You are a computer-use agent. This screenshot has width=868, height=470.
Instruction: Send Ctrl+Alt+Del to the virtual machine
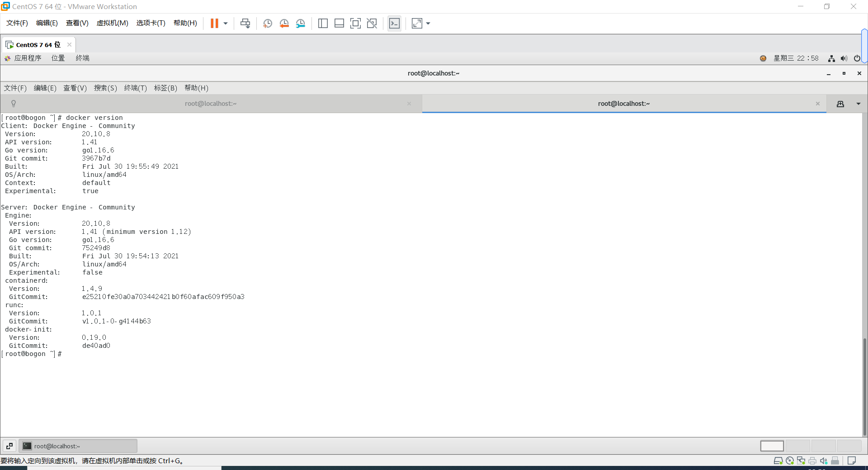click(245, 24)
